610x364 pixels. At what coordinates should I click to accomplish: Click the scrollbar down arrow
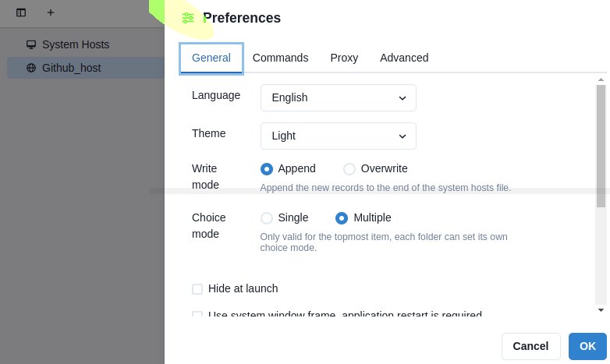click(601, 310)
